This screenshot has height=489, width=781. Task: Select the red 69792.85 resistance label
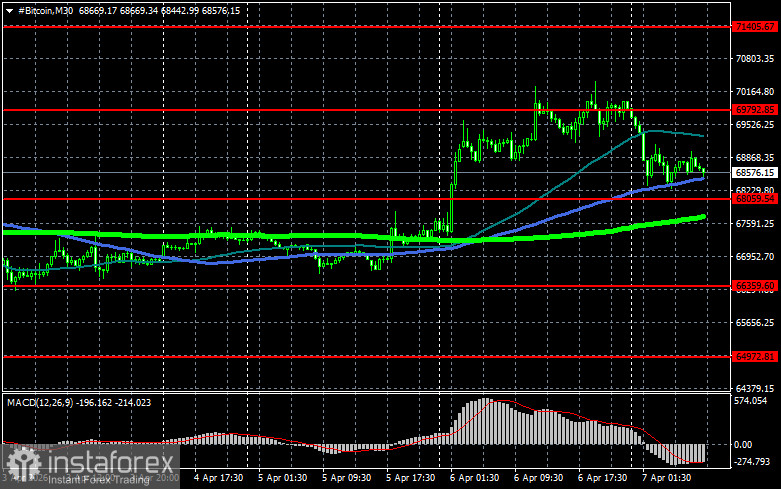[x=755, y=110]
